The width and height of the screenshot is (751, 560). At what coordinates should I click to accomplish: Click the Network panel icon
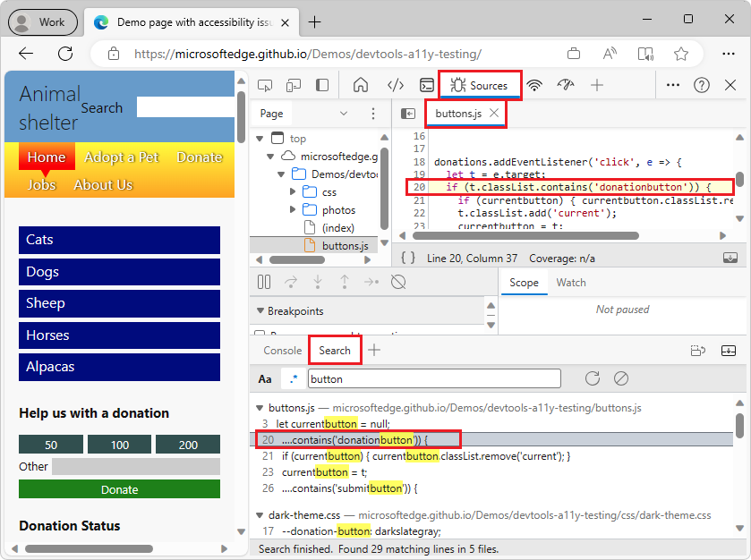click(534, 84)
